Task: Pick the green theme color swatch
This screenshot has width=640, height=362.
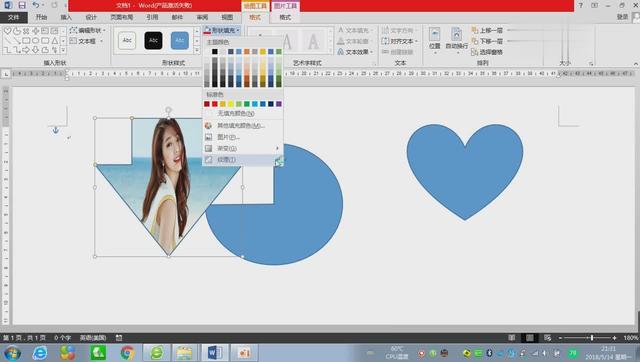Action: pos(279,51)
